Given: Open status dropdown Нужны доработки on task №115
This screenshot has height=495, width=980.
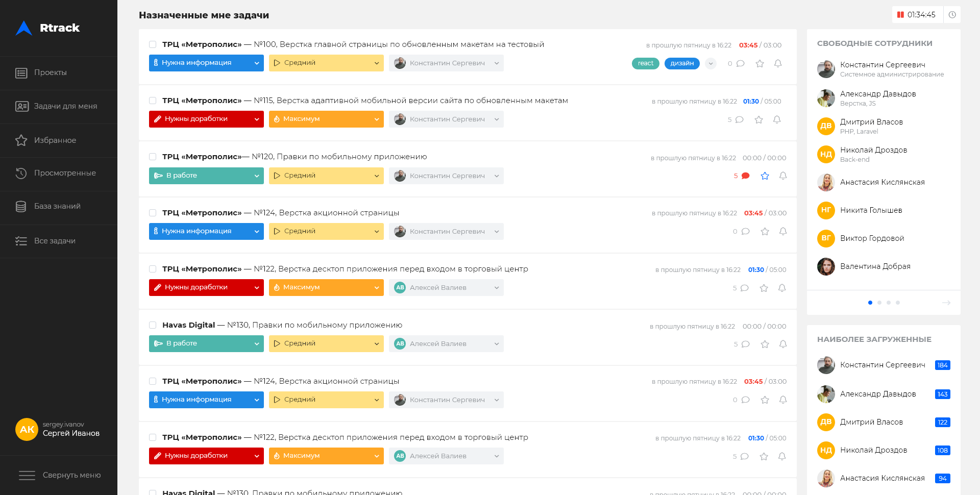Looking at the screenshot, I should [x=206, y=119].
